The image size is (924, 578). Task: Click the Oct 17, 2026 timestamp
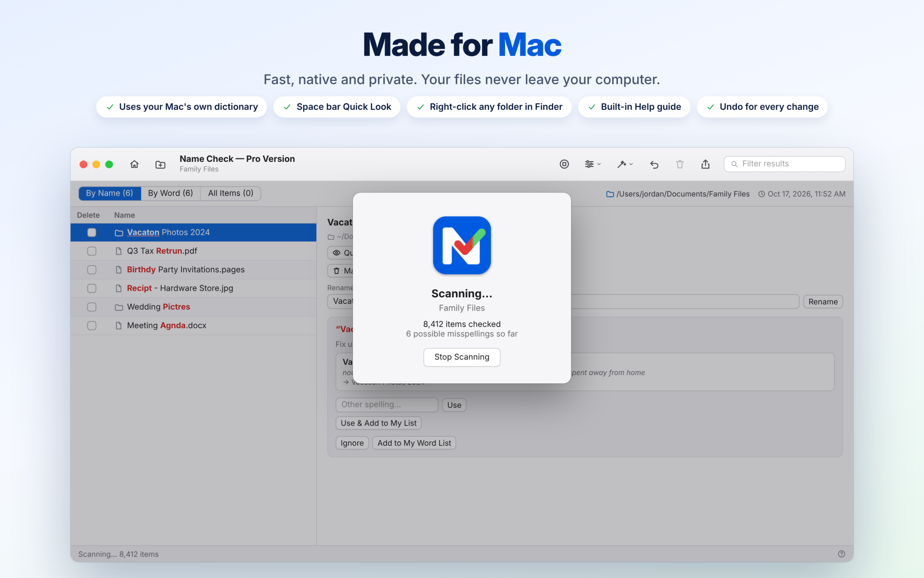802,194
